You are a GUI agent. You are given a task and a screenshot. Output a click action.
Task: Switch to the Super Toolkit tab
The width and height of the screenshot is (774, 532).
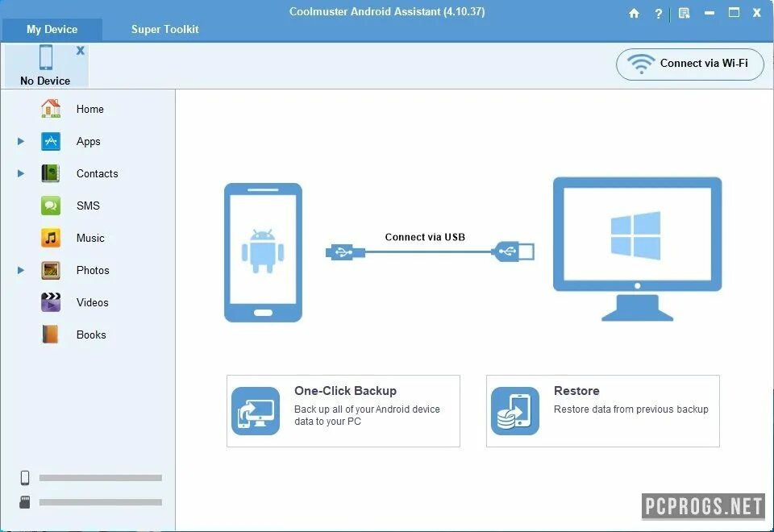pyautogui.click(x=164, y=30)
